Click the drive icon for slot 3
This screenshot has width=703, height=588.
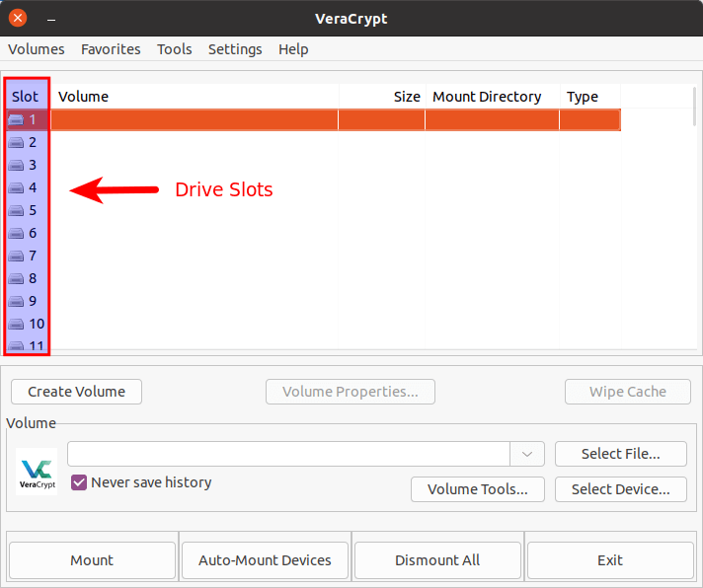click(17, 165)
